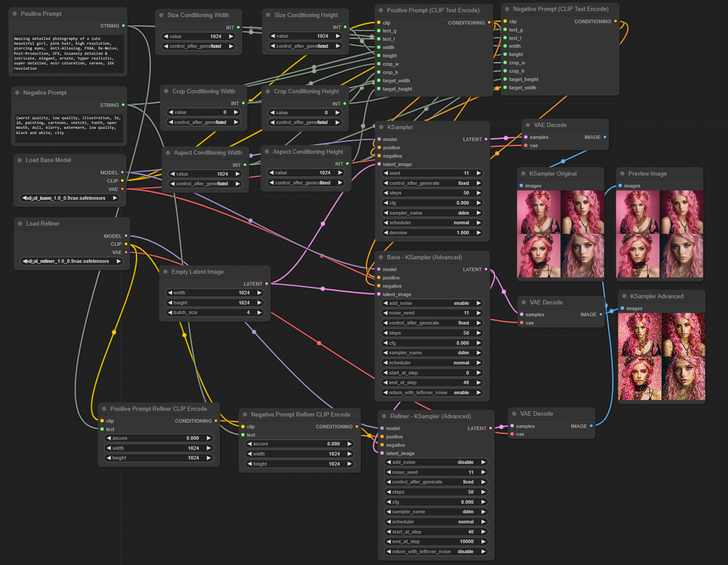Click CONDITIONING output of Positive Prompt (CLIP Text Encode)
728x565 pixels.
click(x=489, y=23)
